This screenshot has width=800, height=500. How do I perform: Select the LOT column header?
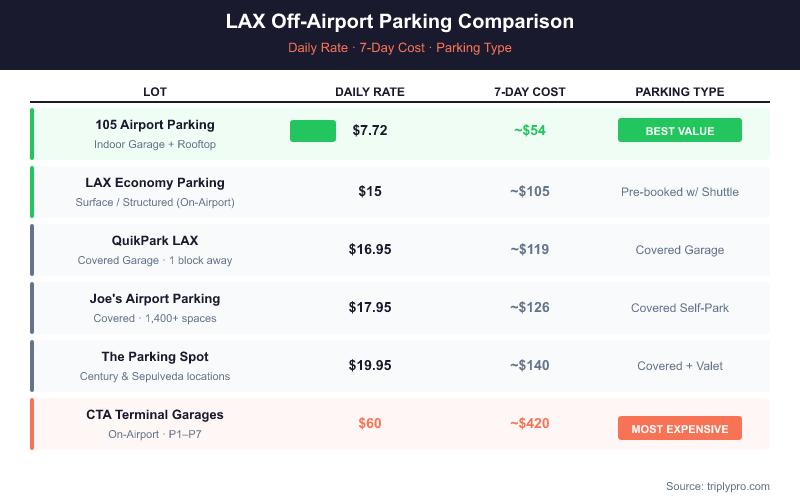click(x=155, y=92)
